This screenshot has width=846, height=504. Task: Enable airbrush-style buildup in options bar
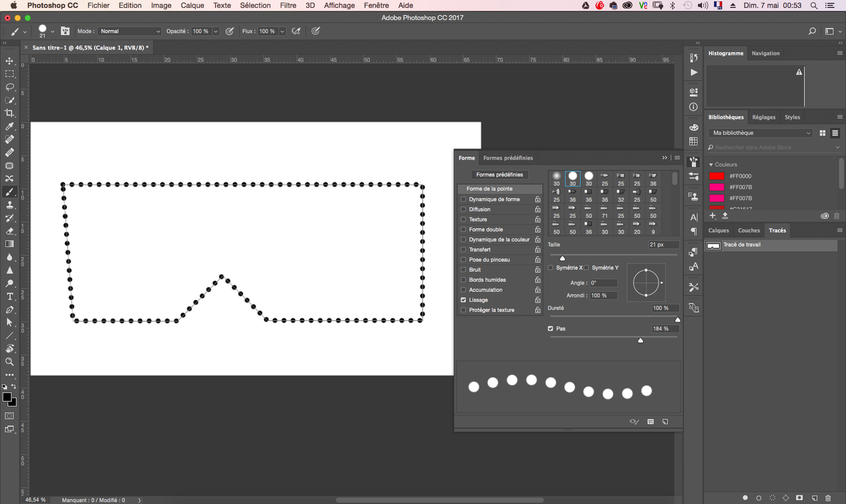297,31
